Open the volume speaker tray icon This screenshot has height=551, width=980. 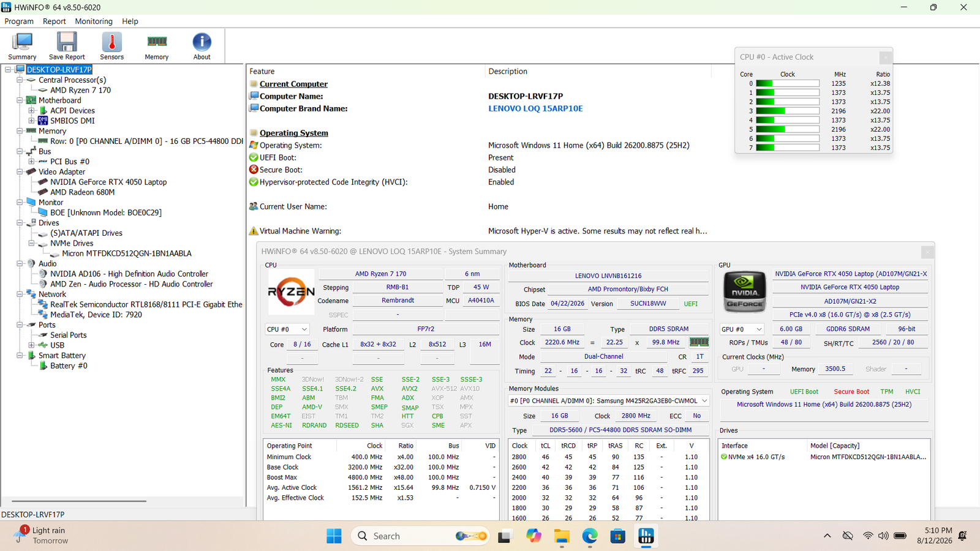pos(883,536)
